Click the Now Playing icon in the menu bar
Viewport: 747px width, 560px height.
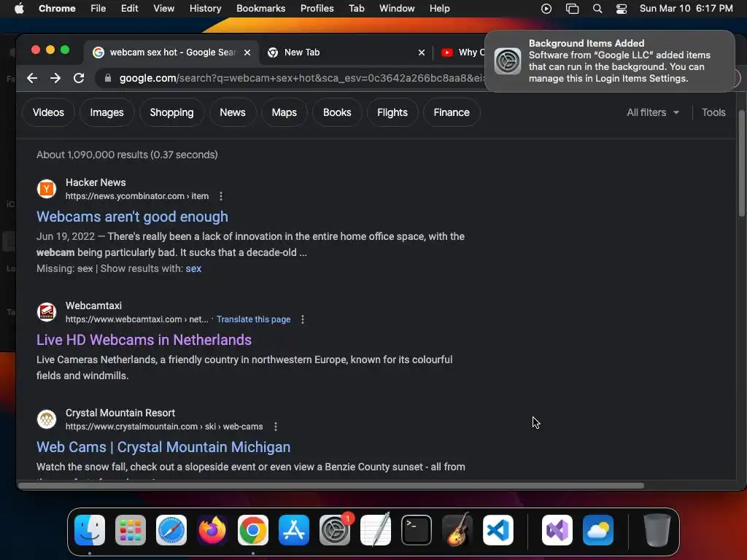546,9
